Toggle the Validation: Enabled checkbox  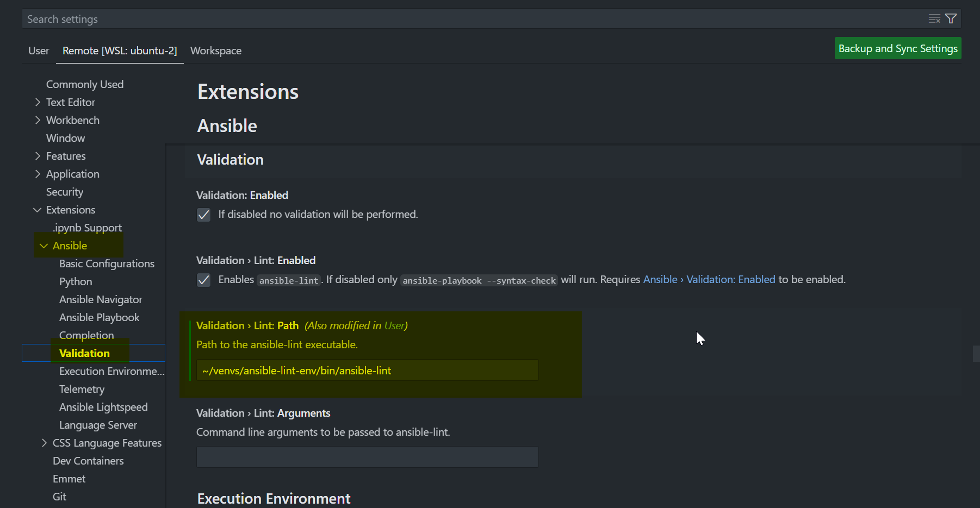point(203,215)
